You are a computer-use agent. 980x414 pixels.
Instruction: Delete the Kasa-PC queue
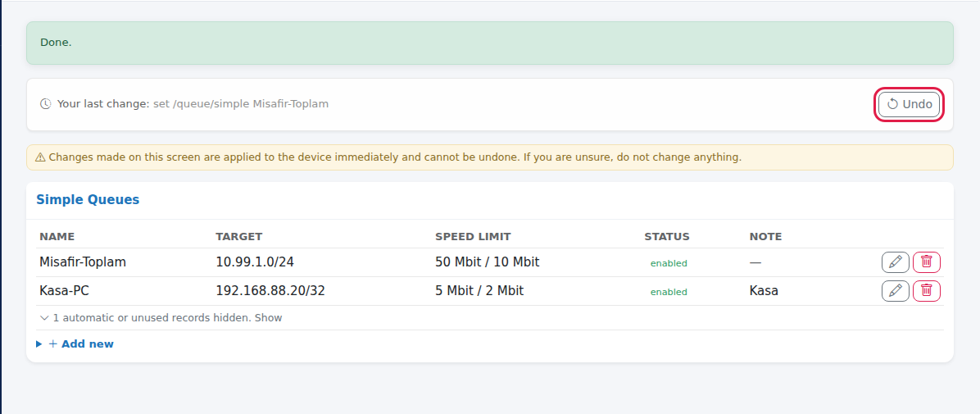coord(926,291)
